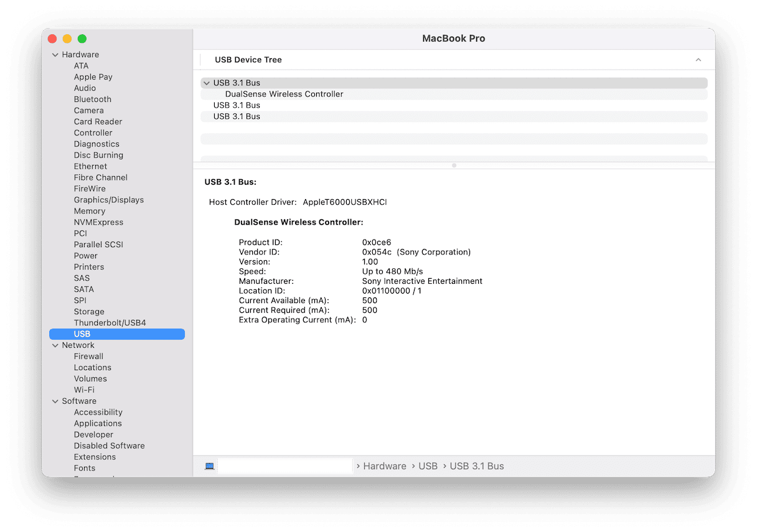Click Sony Interactive Entertainment manufacturer text

[x=422, y=281]
